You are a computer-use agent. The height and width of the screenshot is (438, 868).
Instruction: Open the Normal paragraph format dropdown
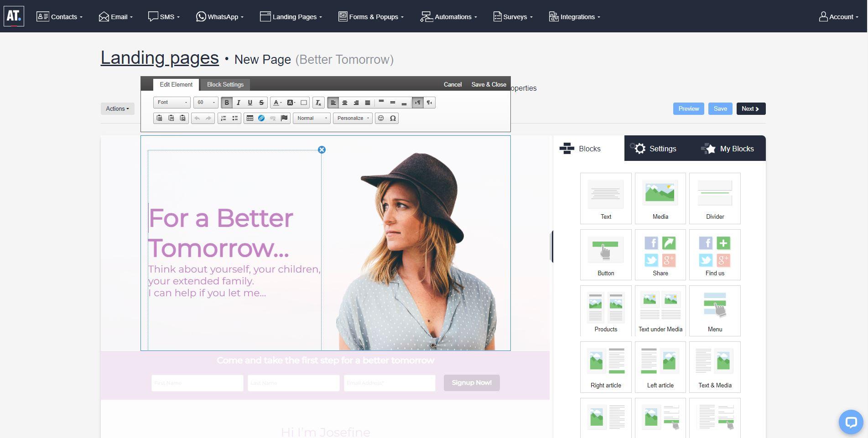312,119
